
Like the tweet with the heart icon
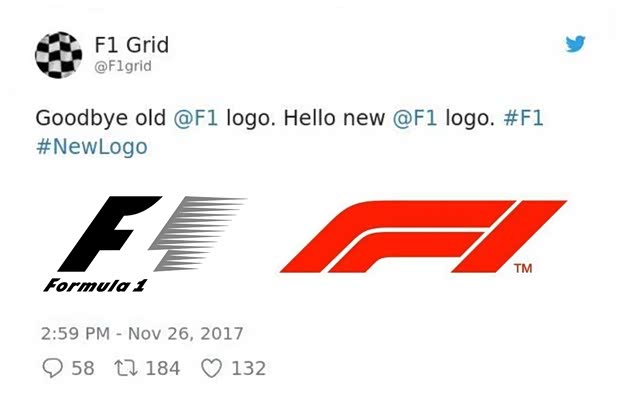[211, 368]
